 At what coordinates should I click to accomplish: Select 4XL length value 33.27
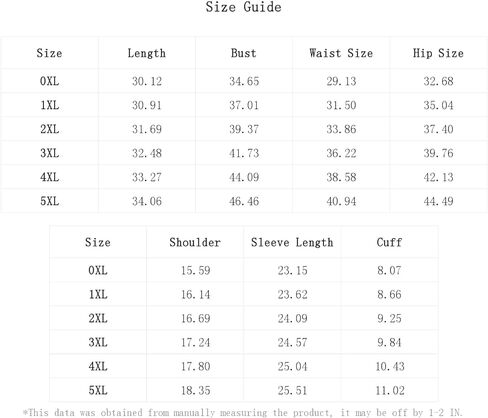point(147,177)
